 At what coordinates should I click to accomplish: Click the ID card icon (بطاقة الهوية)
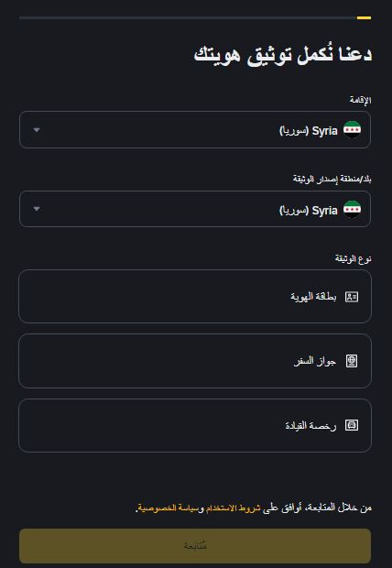[352, 297]
